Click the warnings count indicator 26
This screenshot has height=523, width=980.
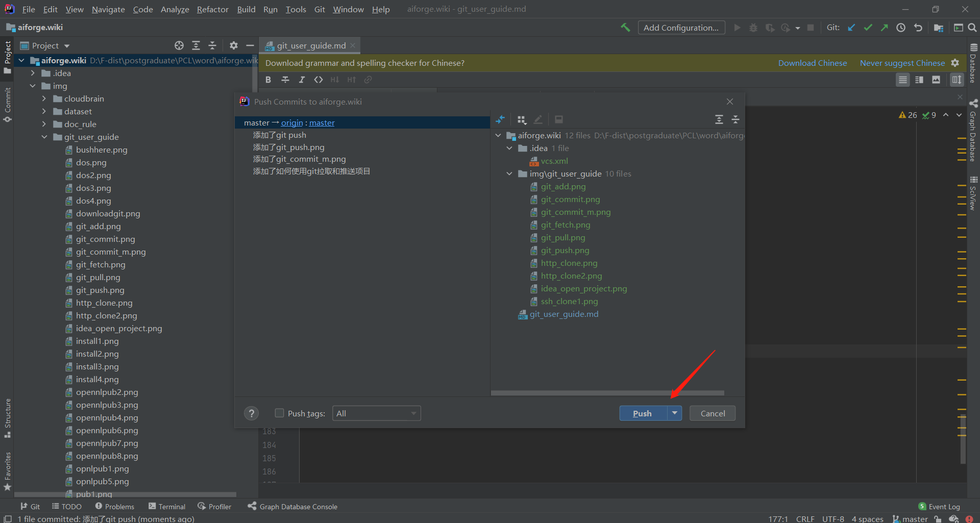[x=908, y=115]
